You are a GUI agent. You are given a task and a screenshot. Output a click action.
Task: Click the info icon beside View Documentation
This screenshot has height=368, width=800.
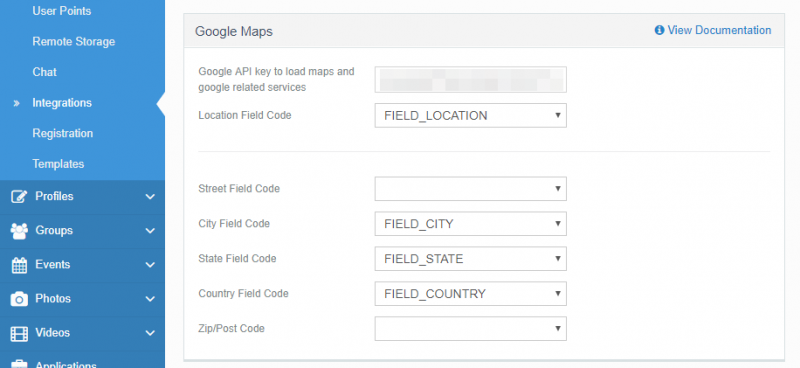click(659, 30)
